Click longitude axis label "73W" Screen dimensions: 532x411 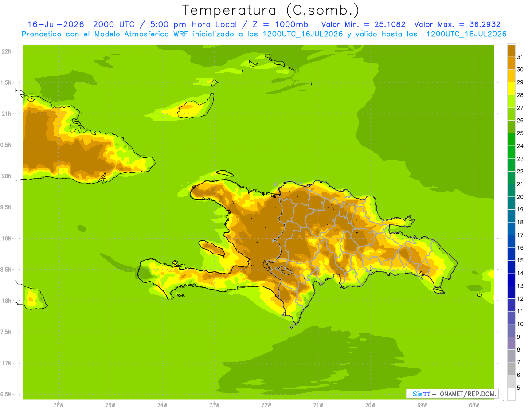214,405
